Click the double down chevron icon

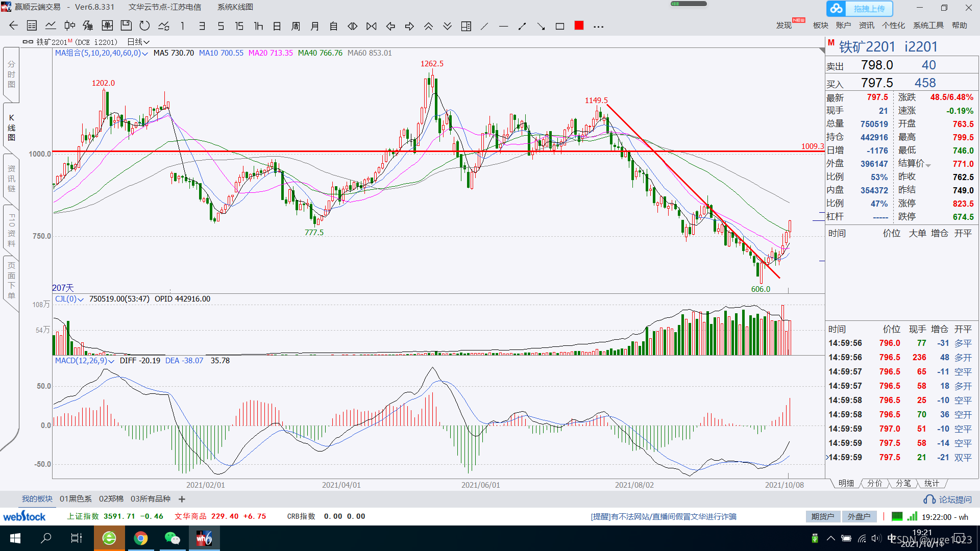click(447, 26)
